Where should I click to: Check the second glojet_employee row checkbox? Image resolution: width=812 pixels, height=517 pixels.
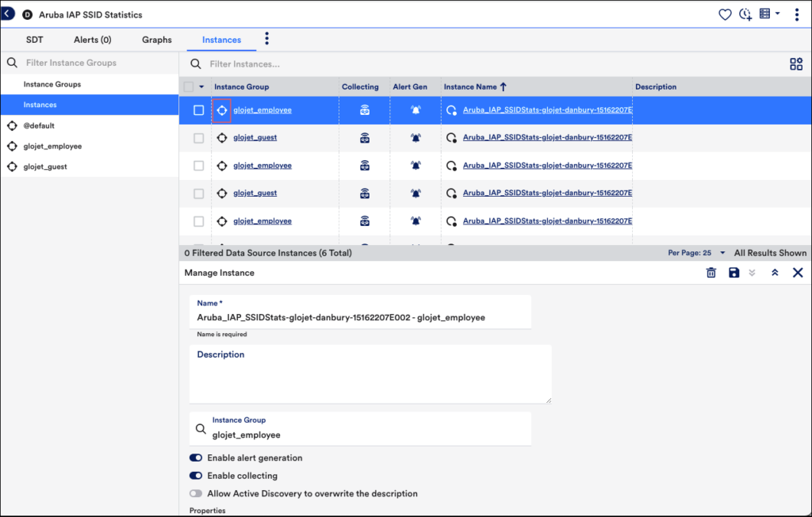click(x=198, y=165)
